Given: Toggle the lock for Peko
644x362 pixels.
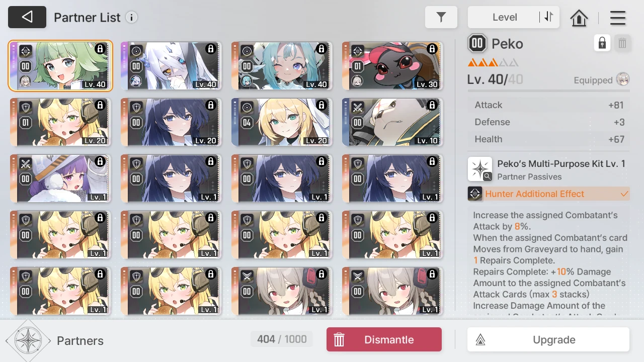Looking at the screenshot, I should point(602,43).
